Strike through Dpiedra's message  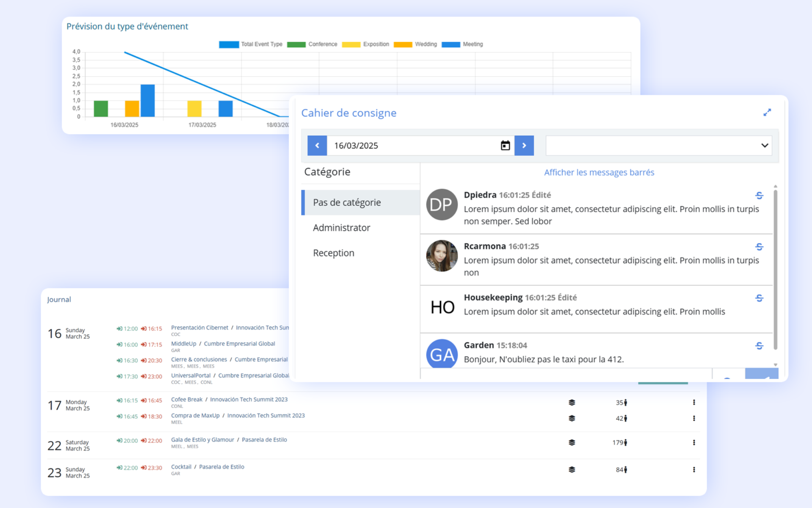coord(759,196)
